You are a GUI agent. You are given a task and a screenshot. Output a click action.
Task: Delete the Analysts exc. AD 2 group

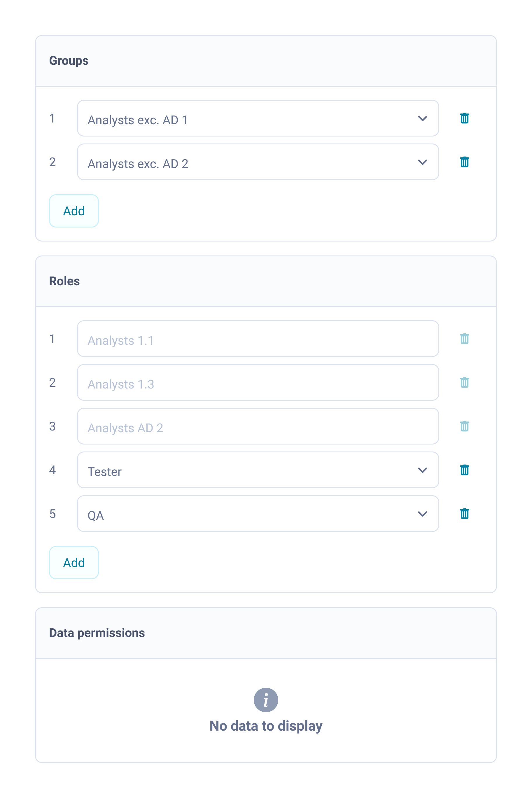click(464, 162)
